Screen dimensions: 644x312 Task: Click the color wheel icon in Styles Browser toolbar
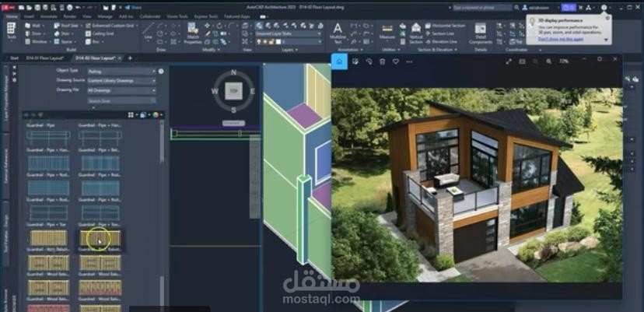click(156, 114)
